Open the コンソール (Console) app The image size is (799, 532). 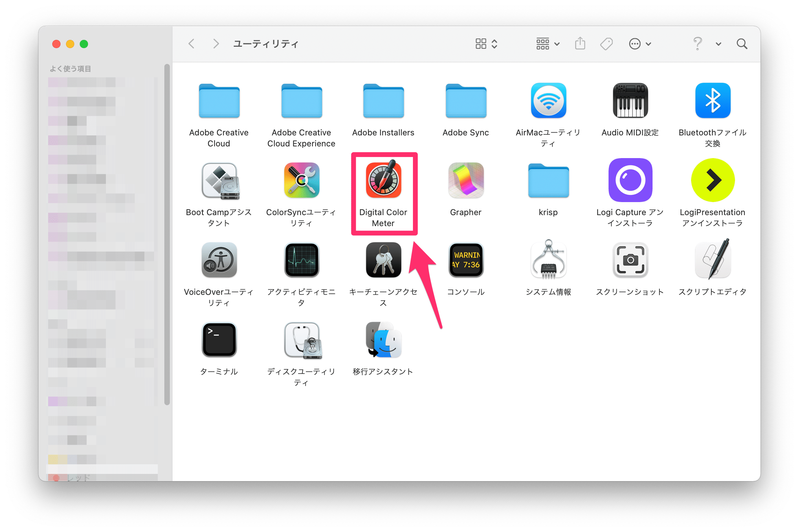pyautogui.click(x=466, y=260)
